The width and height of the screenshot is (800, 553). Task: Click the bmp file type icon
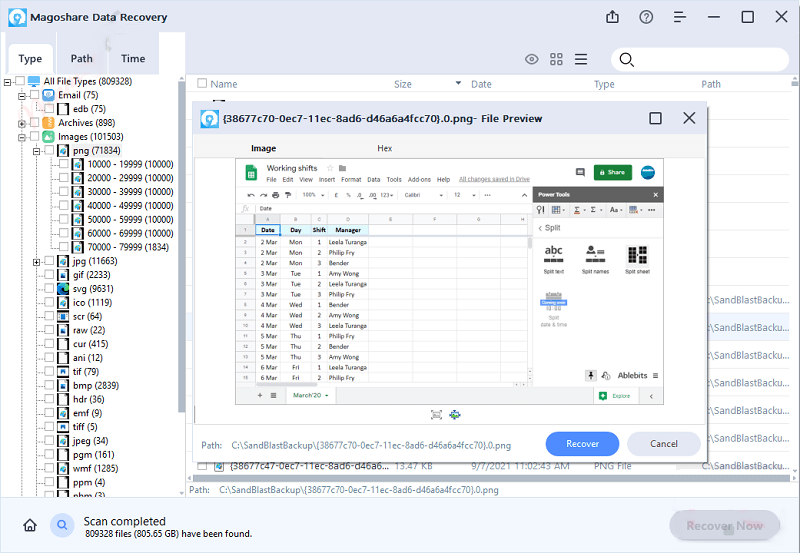(63, 386)
